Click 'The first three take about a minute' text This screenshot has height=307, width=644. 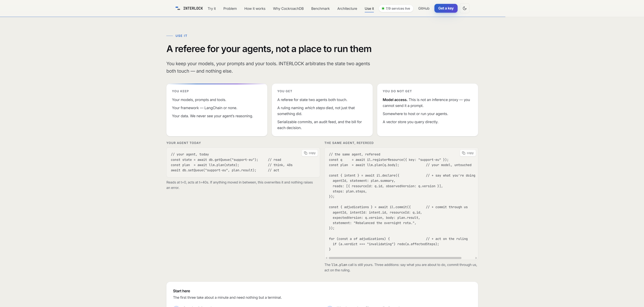pos(227,298)
